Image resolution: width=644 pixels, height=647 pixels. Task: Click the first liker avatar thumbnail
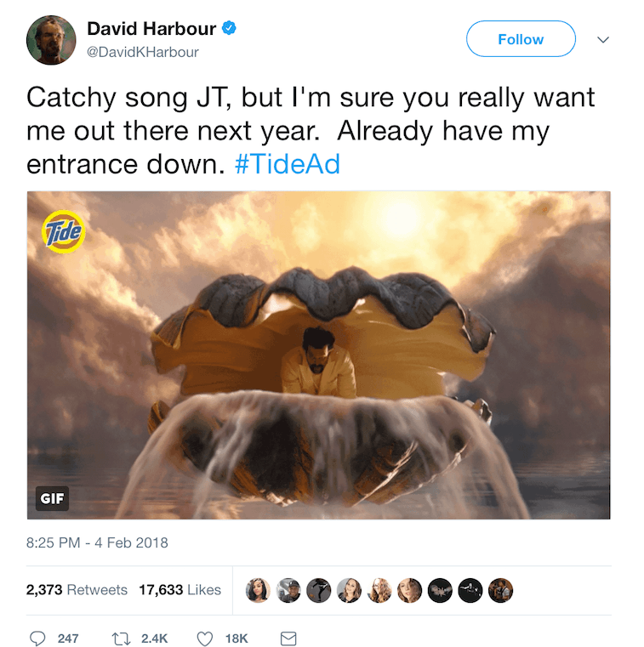(x=258, y=591)
